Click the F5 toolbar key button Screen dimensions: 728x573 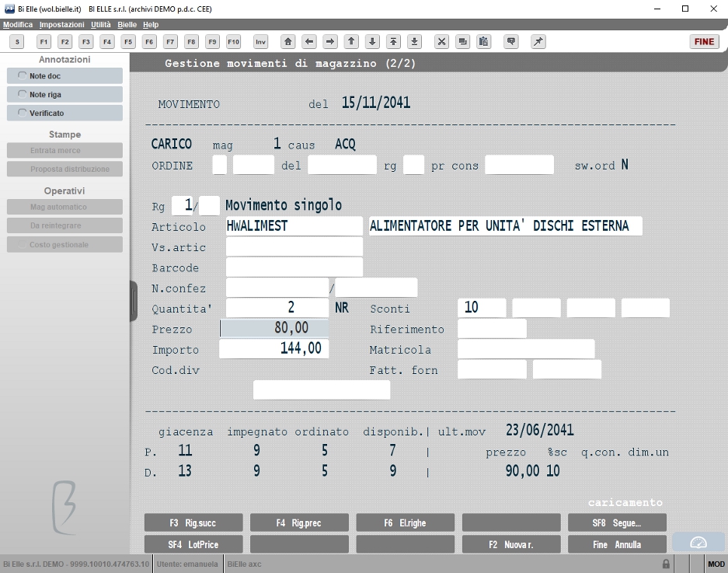128,42
